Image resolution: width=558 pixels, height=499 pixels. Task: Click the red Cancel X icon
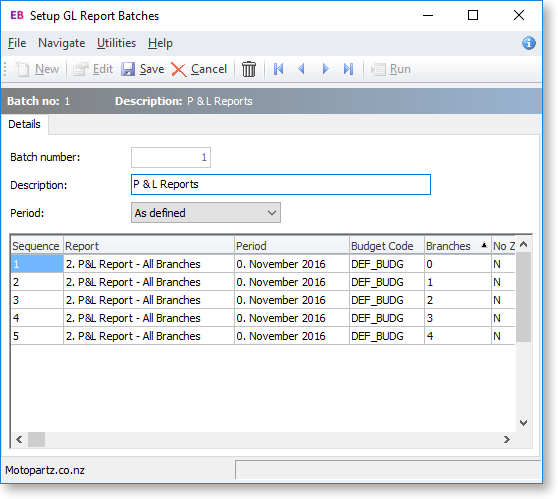pyautogui.click(x=179, y=69)
